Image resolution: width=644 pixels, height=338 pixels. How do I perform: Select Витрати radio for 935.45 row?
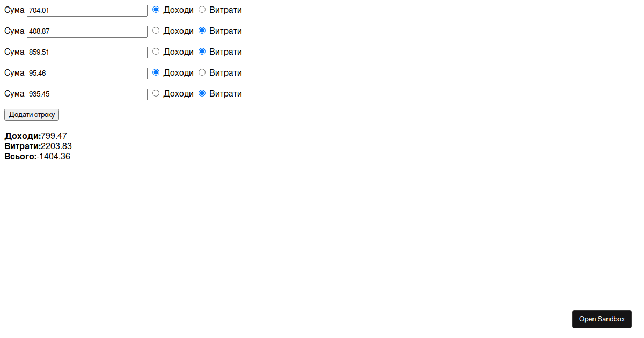202,93
